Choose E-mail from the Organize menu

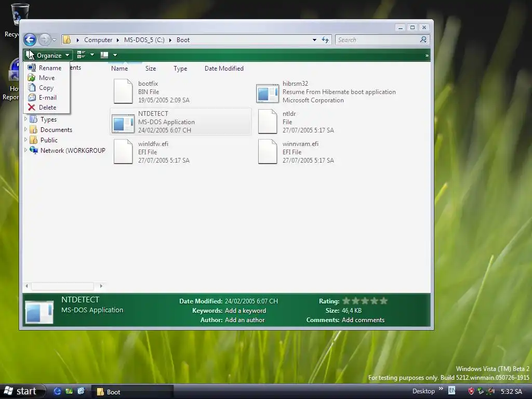point(46,97)
